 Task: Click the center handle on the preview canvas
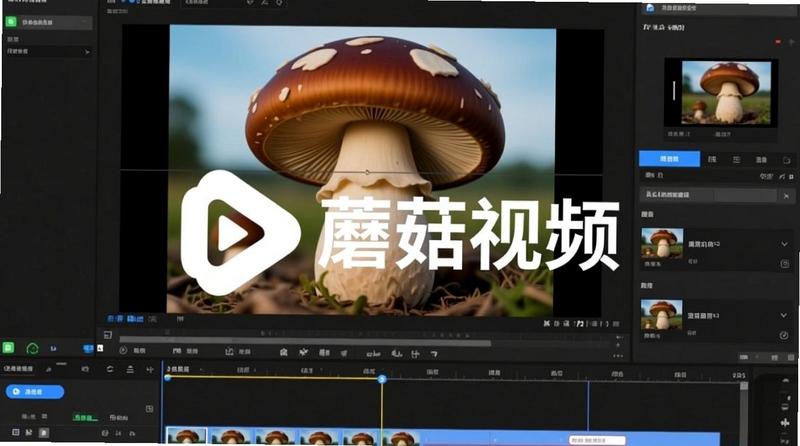click(x=367, y=172)
